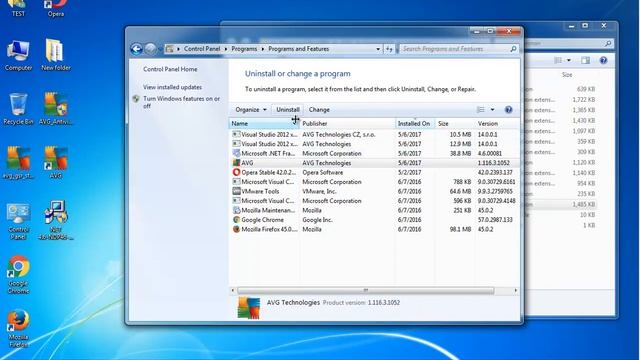This screenshot has height=360, width=640.
Task: Select Opera Stable 42.0.2 program row
Action: point(374,172)
